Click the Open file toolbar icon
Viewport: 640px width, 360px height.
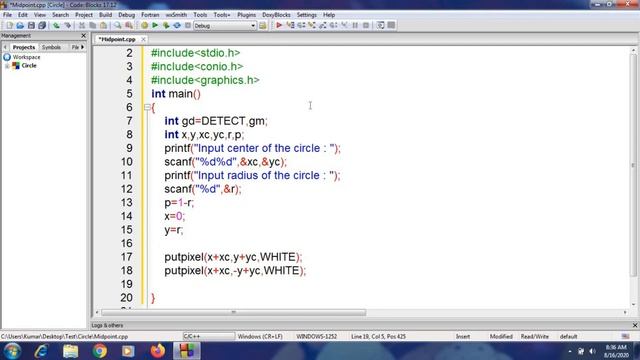(20, 25)
